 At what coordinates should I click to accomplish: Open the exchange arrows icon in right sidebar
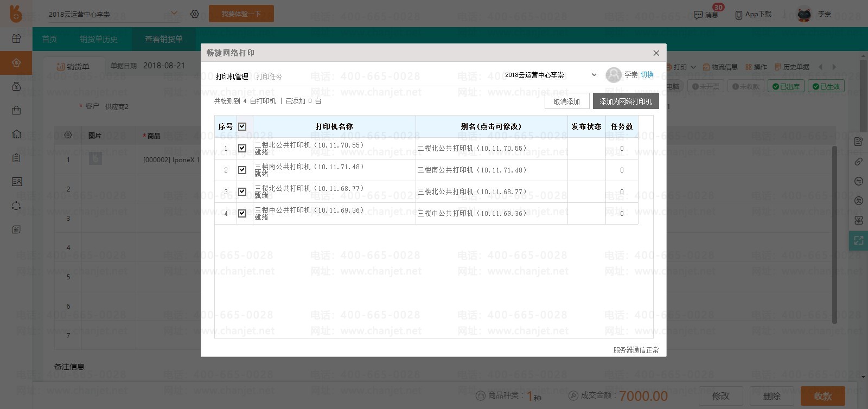[858, 181]
